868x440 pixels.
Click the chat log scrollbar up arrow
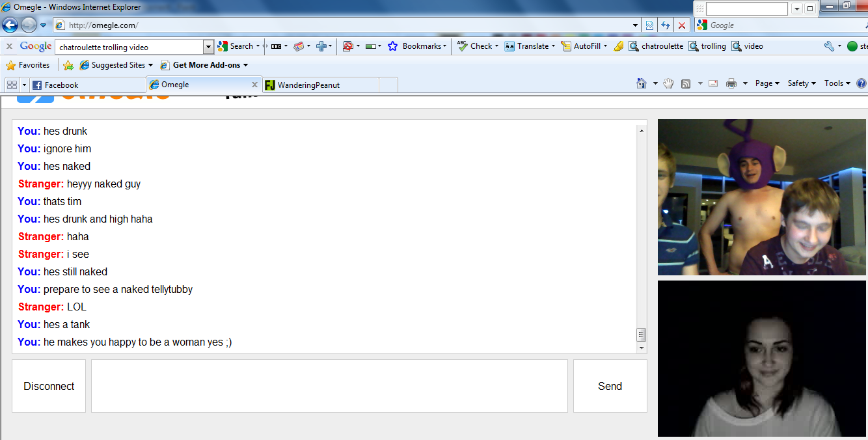point(641,131)
